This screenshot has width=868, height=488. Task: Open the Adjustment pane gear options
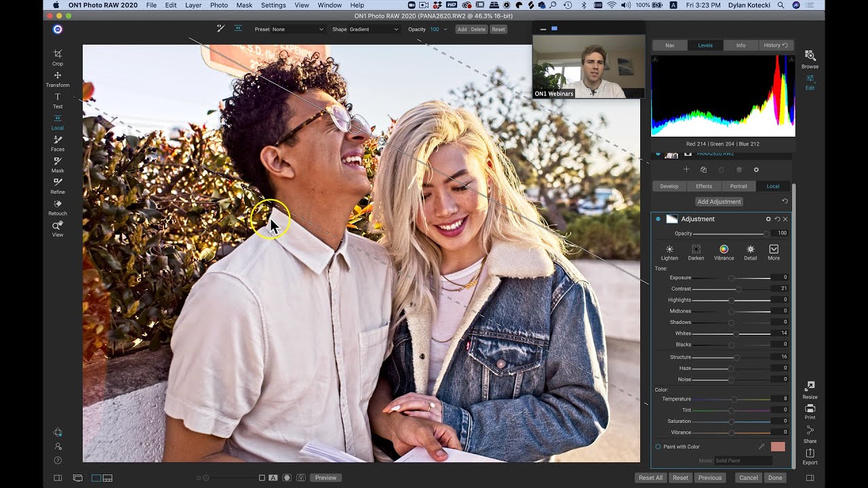tap(768, 219)
